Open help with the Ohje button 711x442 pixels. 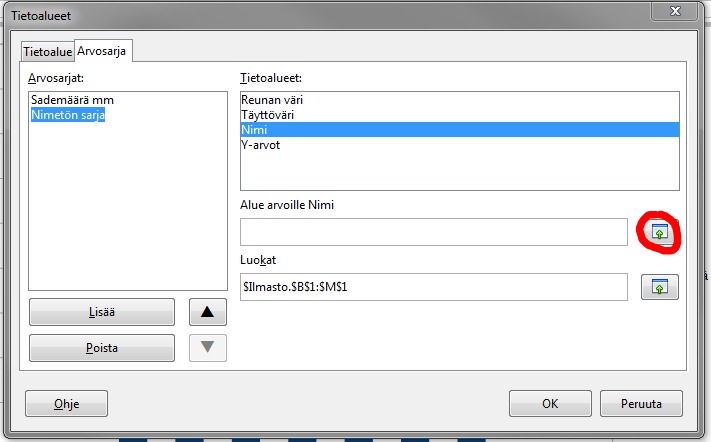66,404
